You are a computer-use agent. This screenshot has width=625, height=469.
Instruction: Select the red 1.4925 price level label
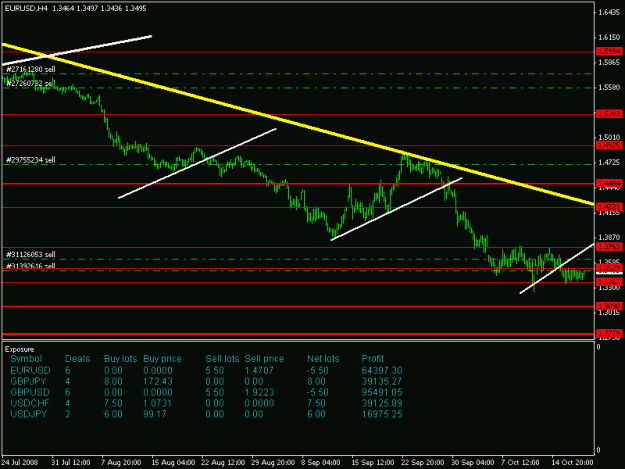tap(609, 145)
